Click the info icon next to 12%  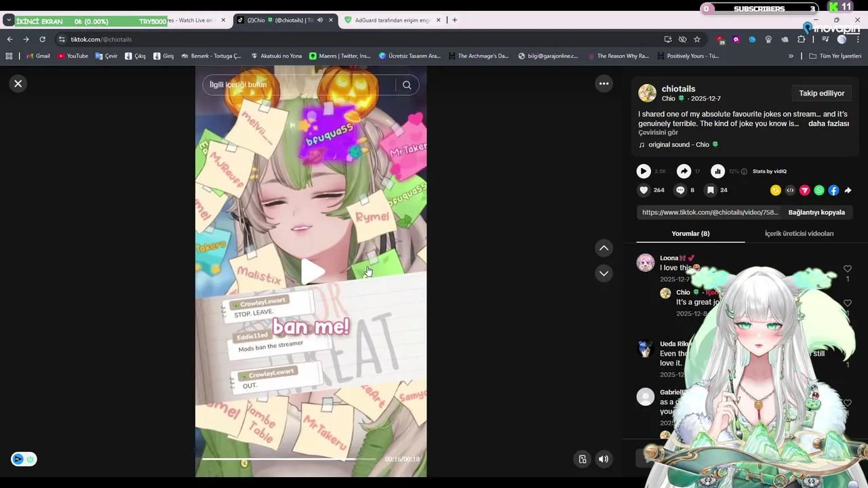[x=745, y=171]
